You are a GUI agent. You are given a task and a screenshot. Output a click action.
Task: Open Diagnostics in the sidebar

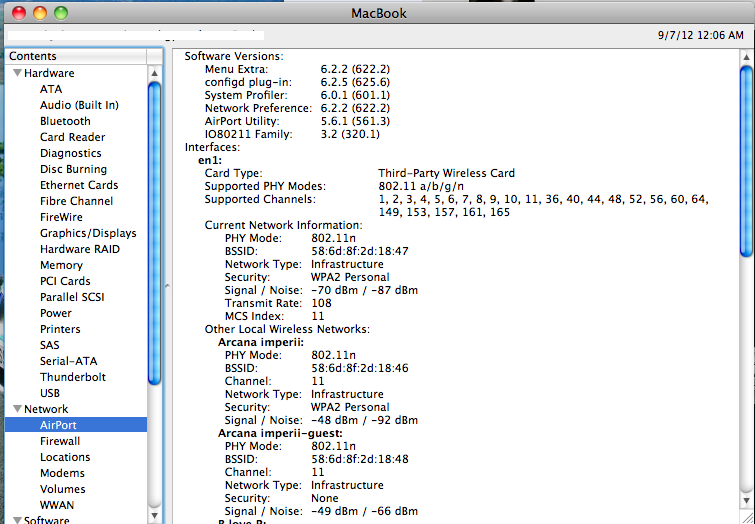tap(71, 153)
